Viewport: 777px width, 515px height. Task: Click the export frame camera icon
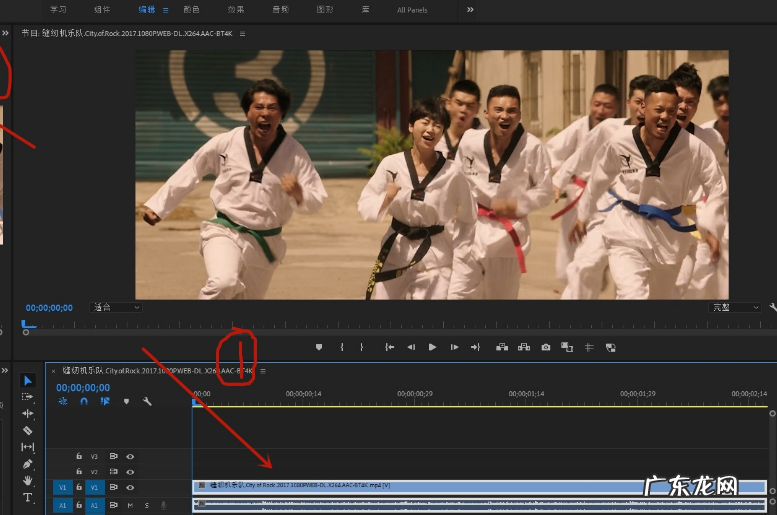click(x=546, y=347)
